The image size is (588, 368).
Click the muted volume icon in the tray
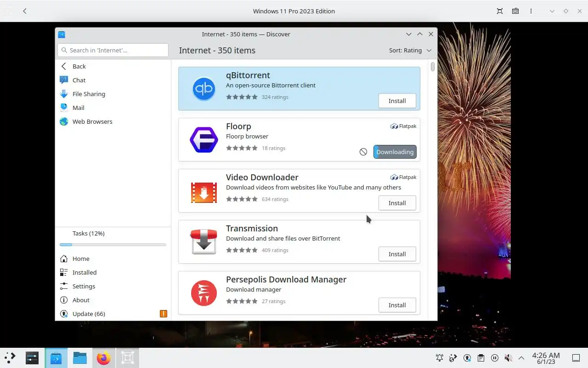point(508,358)
